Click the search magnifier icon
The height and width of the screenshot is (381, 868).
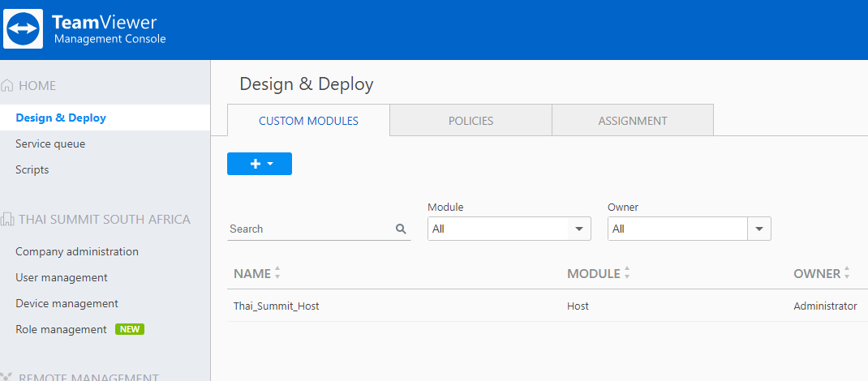401,229
